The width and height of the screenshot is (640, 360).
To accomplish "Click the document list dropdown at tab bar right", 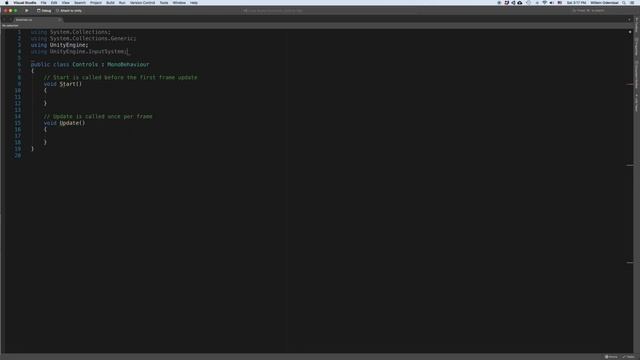I will pos(629,20).
